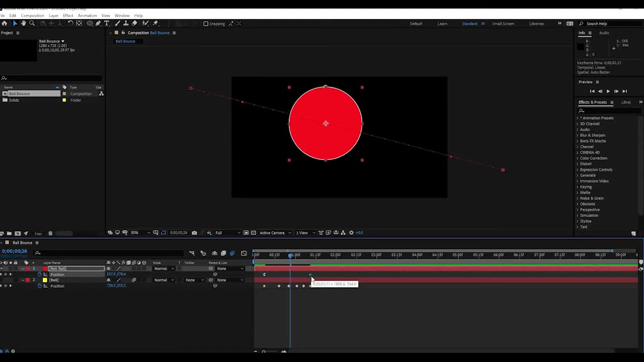Toggle motion blur switch for Ball layer
This screenshot has width=644, height=362.
(134, 280)
